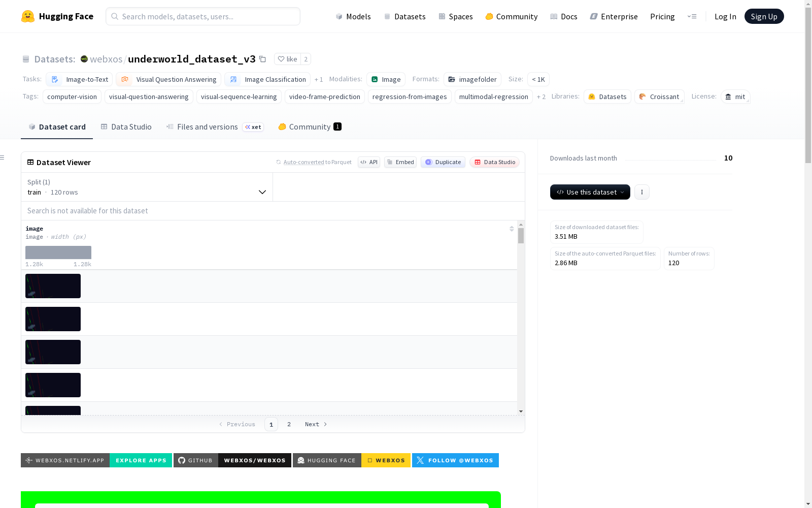Click the Sign Up button
The width and height of the screenshot is (812, 508).
[x=764, y=16]
